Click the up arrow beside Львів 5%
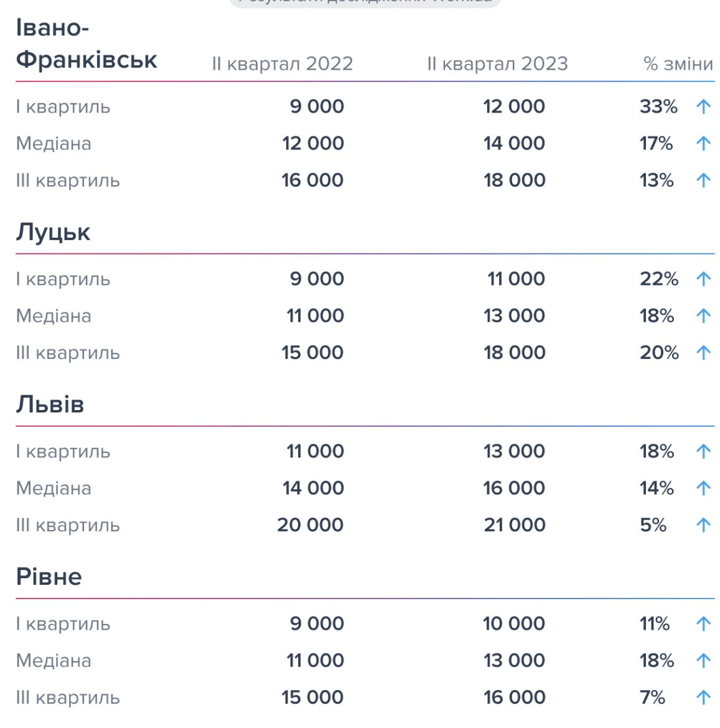This screenshot has height=728, width=720. (703, 525)
